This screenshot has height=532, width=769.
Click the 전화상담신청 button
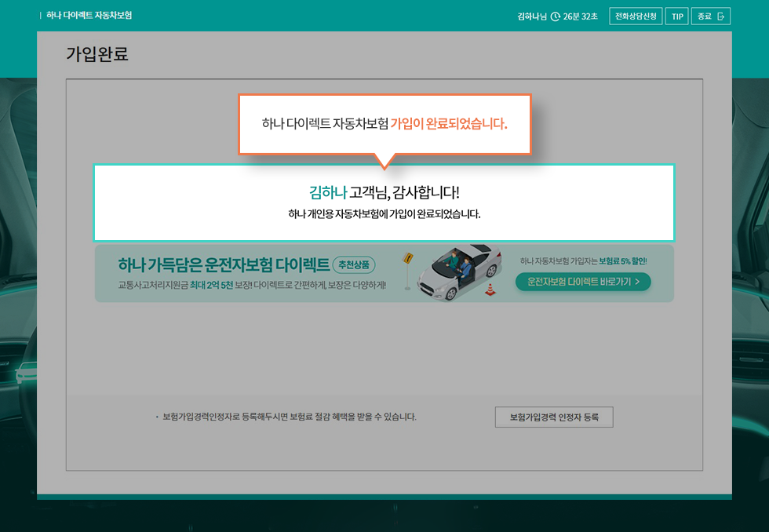coord(636,16)
